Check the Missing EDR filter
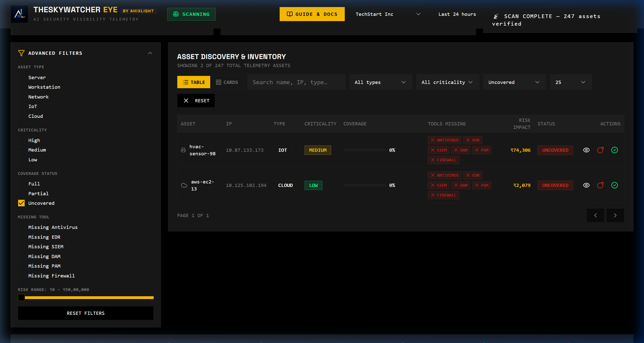Image resolution: width=644 pixels, height=343 pixels. click(21, 237)
